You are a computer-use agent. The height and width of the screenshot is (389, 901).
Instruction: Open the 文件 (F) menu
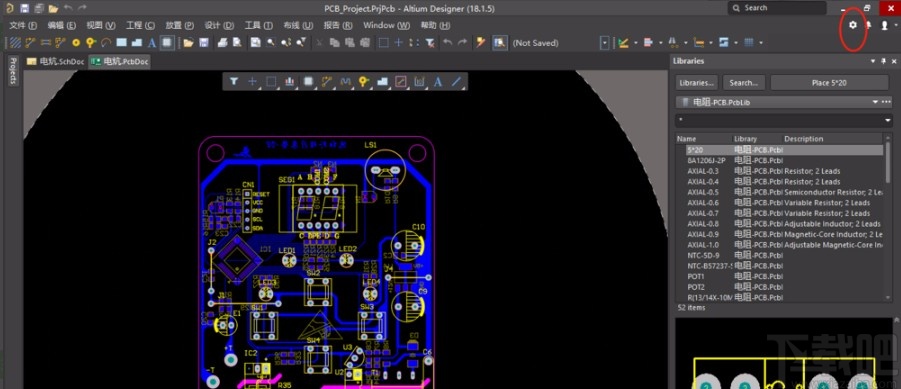23,25
